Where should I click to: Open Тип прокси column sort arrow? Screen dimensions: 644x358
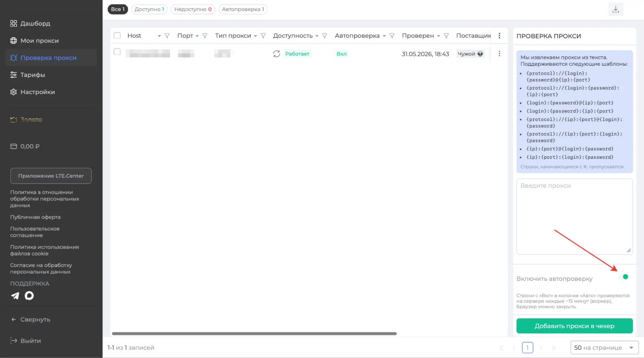[255, 36]
